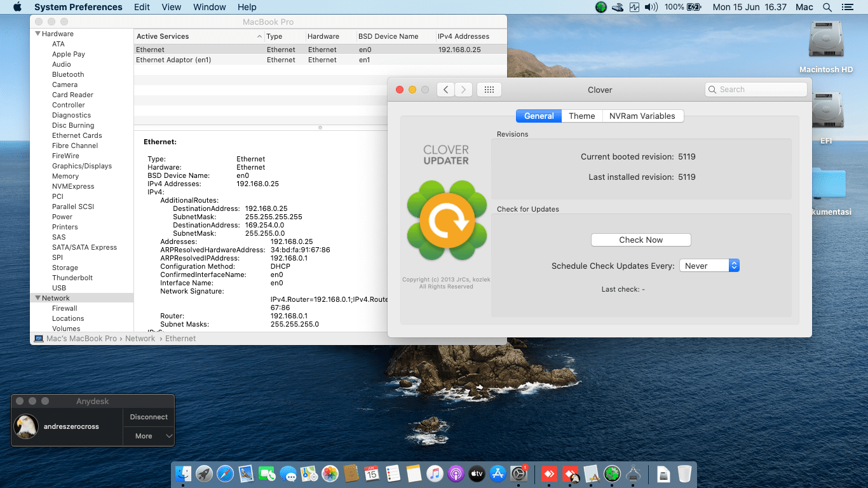Open Reminders from the Dock
868x488 pixels.
393,473
